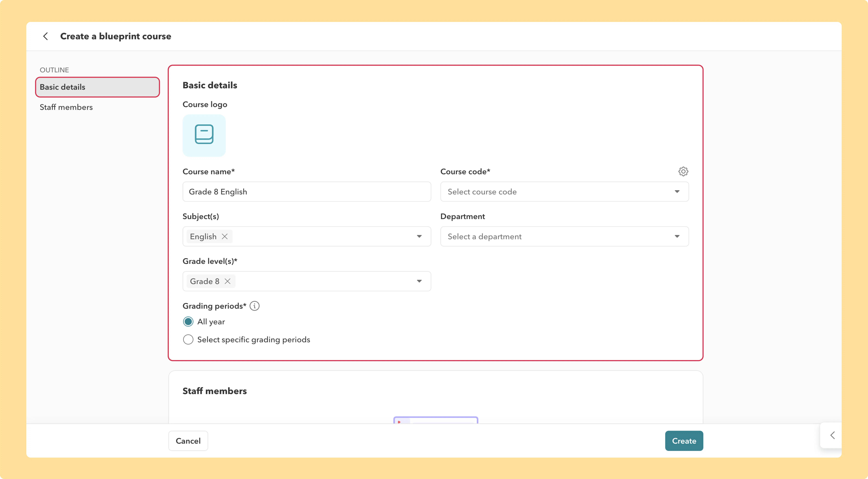Viewport: 868px width, 479px height.
Task: Expand the side panel chevron
Action: click(x=832, y=435)
